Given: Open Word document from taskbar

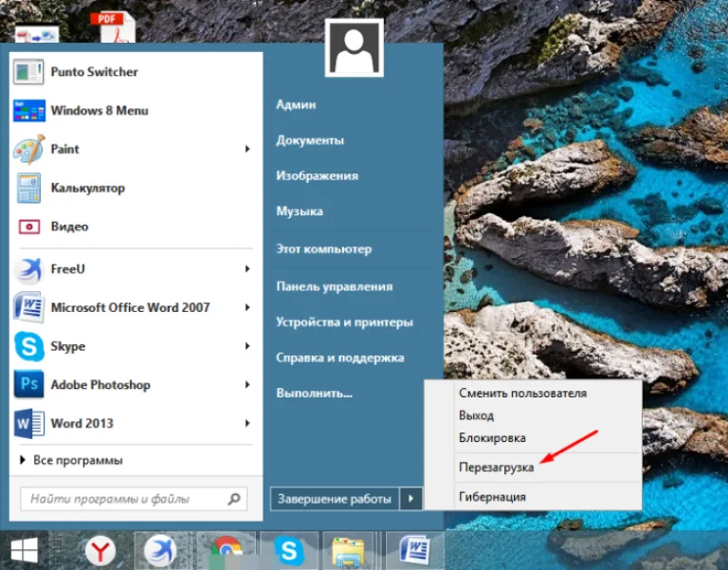Looking at the screenshot, I should coord(414,550).
